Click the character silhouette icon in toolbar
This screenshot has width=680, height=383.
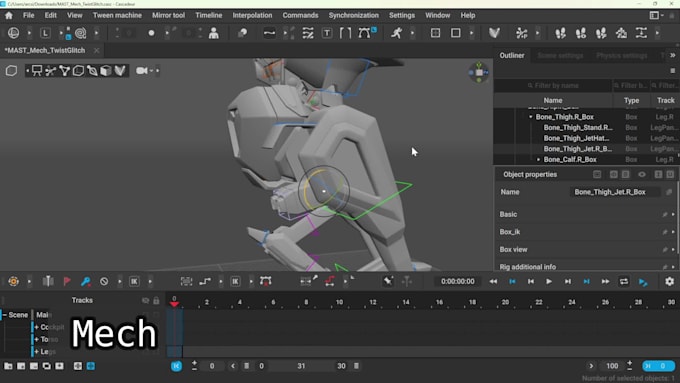[x=213, y=33]
